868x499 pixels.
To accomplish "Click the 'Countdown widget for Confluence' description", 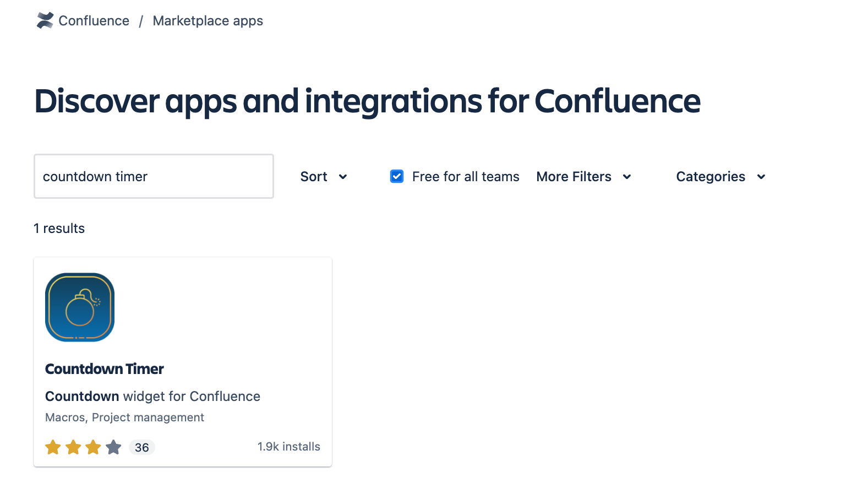I will tap(152, 397).
